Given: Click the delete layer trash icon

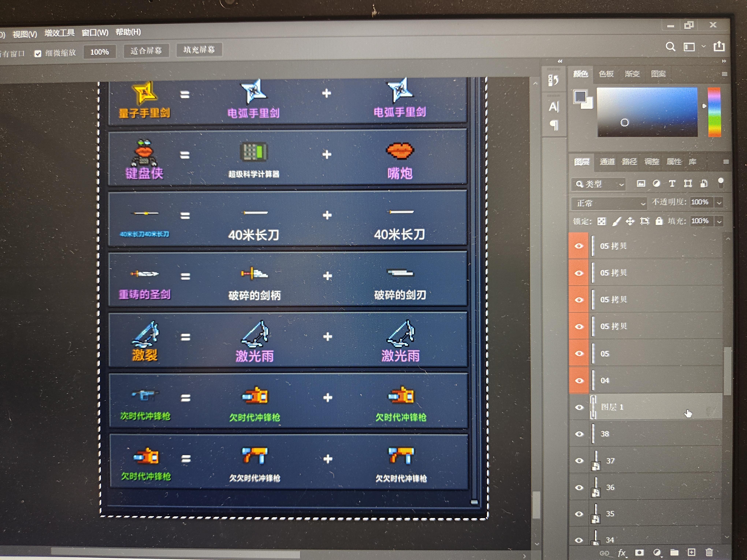Looking at the screenshot, I should [x=709, y=552].
